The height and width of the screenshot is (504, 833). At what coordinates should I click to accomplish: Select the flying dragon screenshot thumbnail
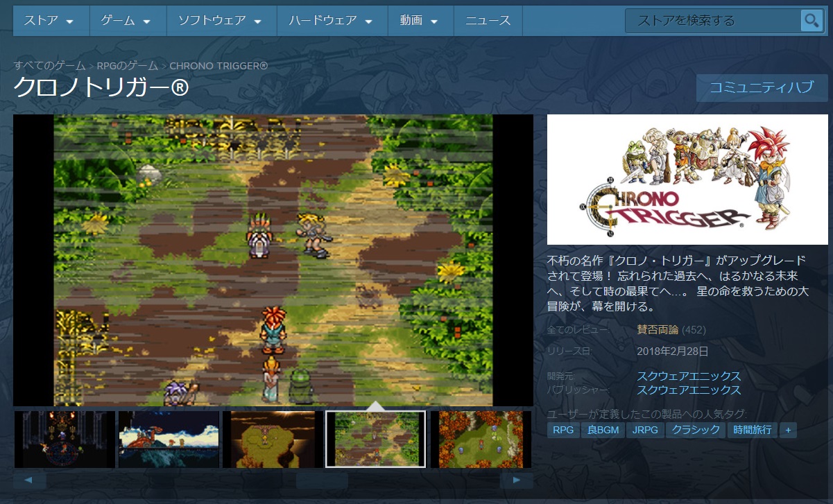point(169,440)
